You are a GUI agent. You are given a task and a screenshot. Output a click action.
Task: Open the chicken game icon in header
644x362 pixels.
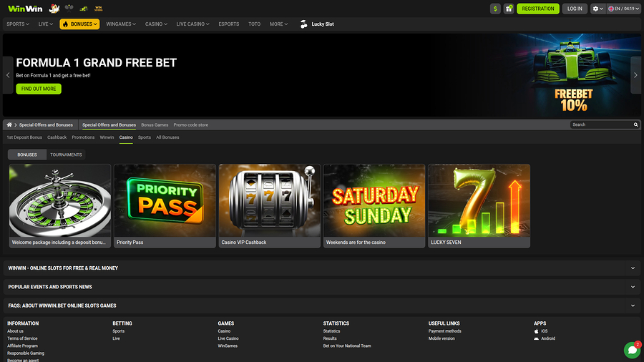click(54, 9)
